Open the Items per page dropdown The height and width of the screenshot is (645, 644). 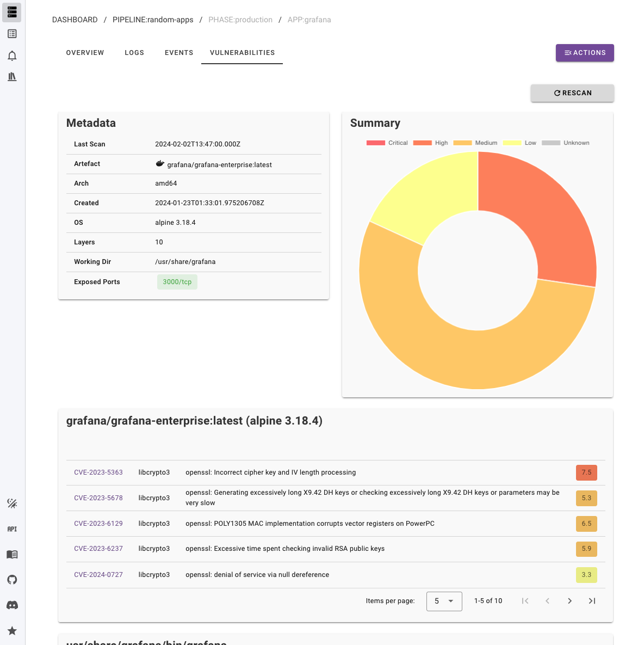coord(444,601)
